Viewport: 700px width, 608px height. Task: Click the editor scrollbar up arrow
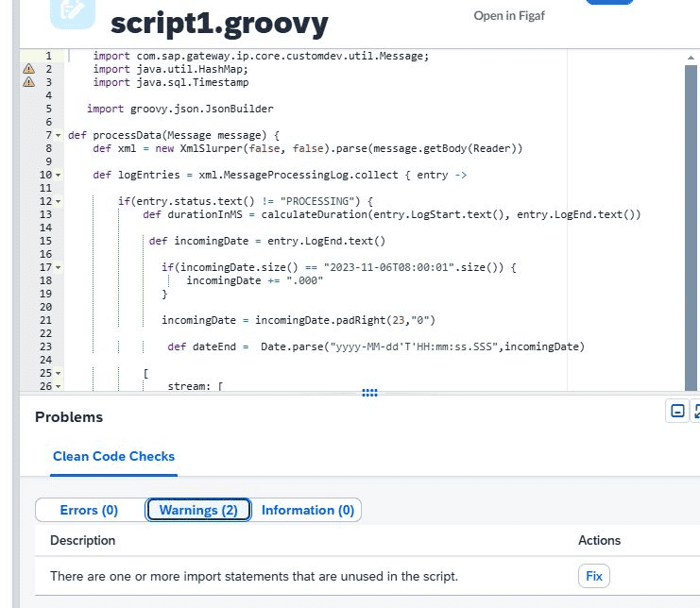[691, 58]
